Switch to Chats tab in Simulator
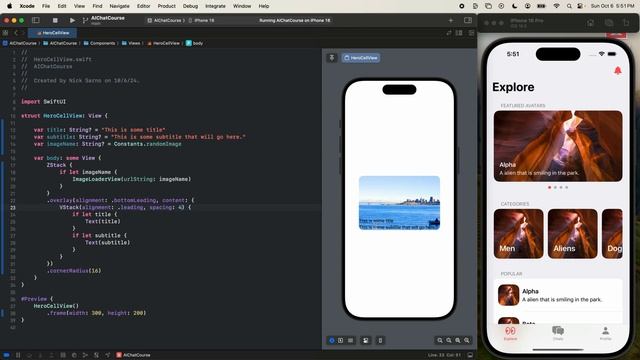The width and height of the screenshot is (640, 360). (558, 333)
